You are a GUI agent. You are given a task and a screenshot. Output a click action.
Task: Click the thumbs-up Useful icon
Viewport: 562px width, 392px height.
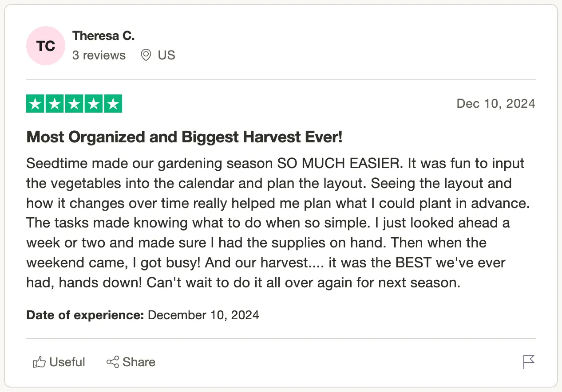pos(40,362)
